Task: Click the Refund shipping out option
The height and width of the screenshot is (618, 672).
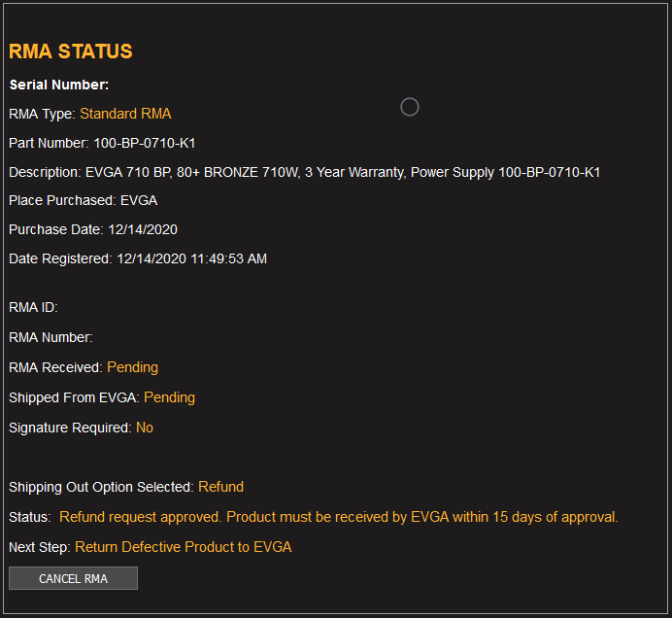Action: click(220, 487)
